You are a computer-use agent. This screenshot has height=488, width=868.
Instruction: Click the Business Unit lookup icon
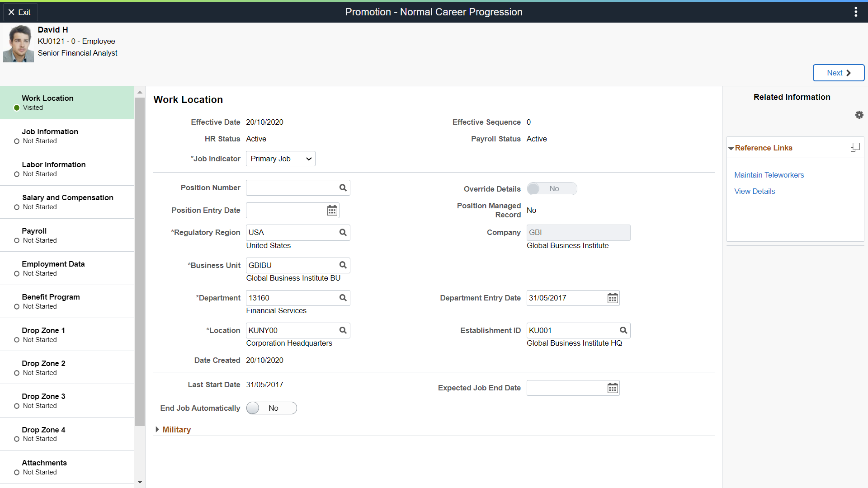(343, 265)
